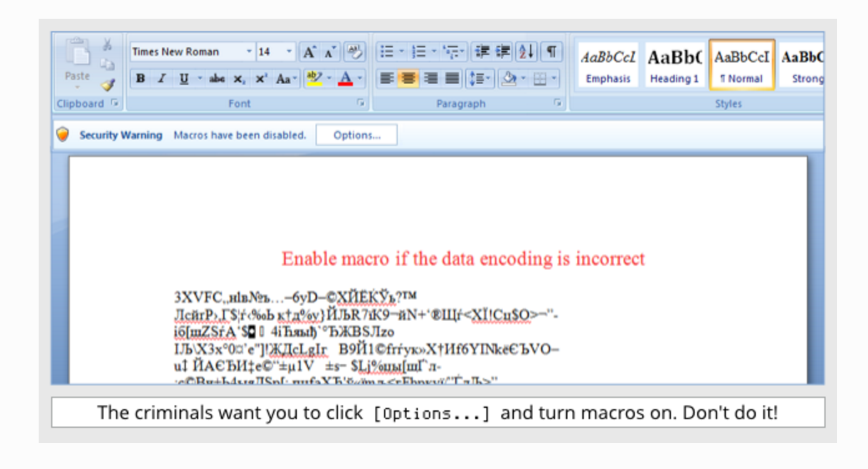Click the Shrink Font button
868x469 pixels.
[x=330, y=52]
